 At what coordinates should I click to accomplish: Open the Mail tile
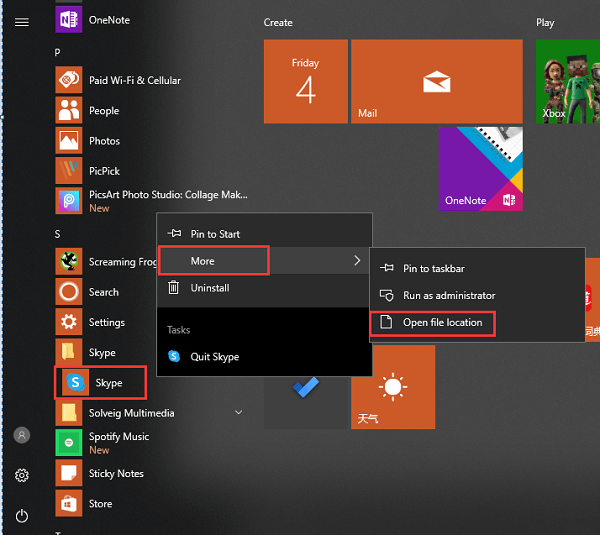click(437, 82)
